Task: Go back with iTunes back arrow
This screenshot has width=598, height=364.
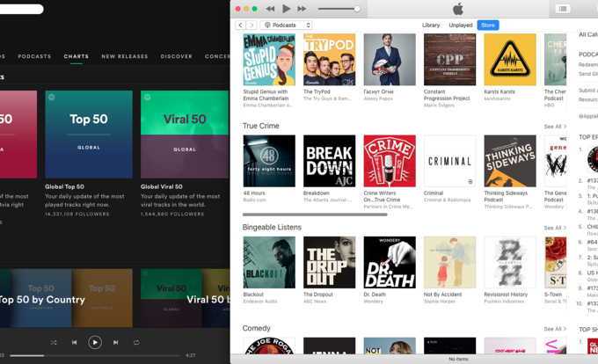Action: tap(240, 25)
